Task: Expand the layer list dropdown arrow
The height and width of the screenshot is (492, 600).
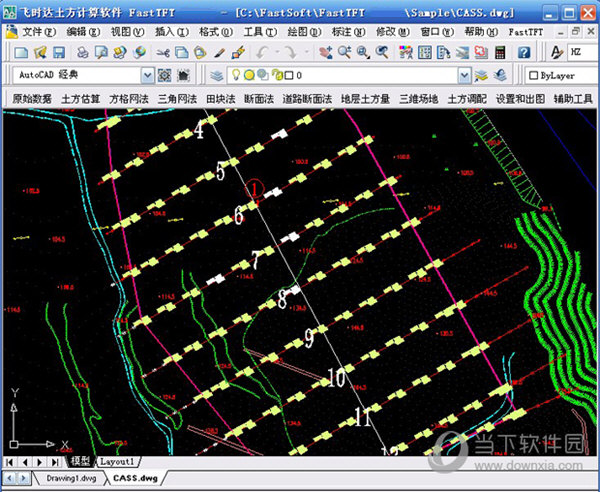Action: coord(464,76)
